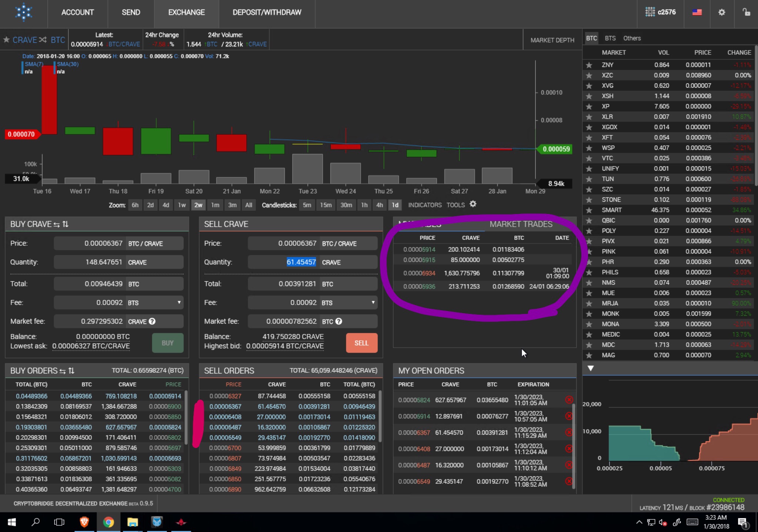Star the SMART market row

tap(589, 210)
